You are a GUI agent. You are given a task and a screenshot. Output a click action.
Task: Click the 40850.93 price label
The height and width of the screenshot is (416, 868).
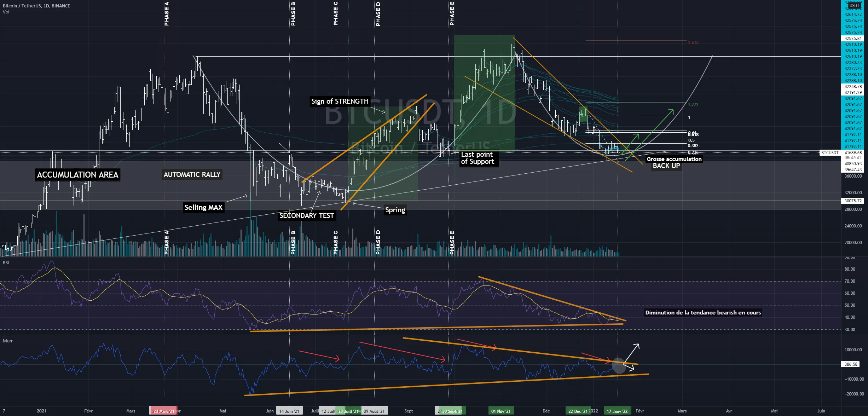coord(853,164)
